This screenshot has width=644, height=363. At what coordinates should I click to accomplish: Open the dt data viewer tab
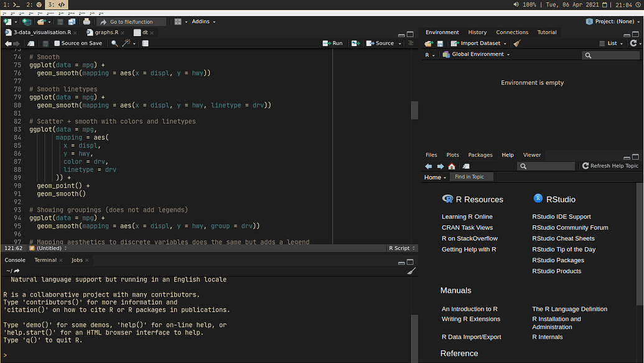pos(144,32)
